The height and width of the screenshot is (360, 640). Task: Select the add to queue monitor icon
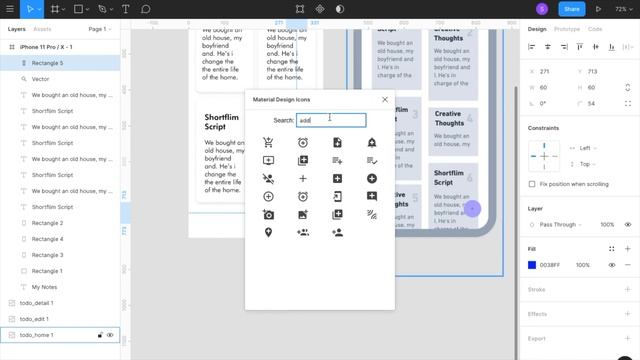point(268,160)
